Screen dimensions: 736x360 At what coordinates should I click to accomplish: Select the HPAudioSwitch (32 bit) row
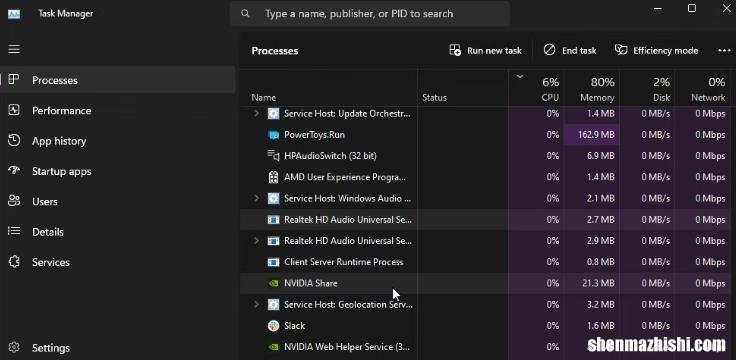tap(485, 156)
